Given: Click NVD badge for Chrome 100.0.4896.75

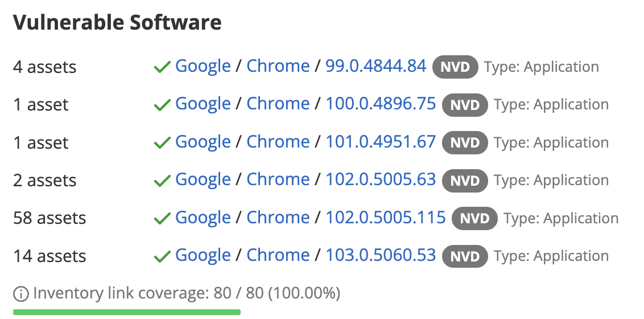Looking at the screenshot, I should pos(465,105).
